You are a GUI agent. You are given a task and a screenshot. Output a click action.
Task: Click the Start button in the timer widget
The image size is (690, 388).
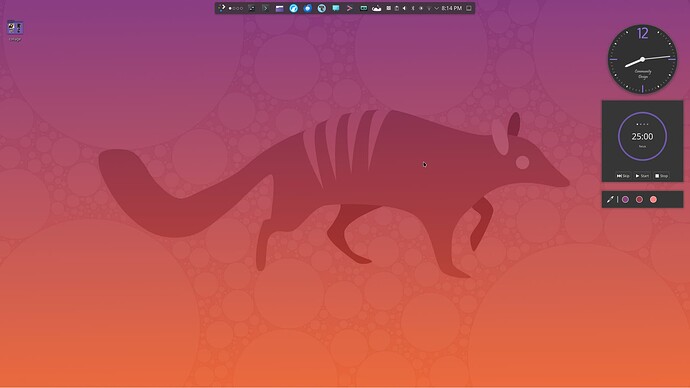tap(642, 176)
